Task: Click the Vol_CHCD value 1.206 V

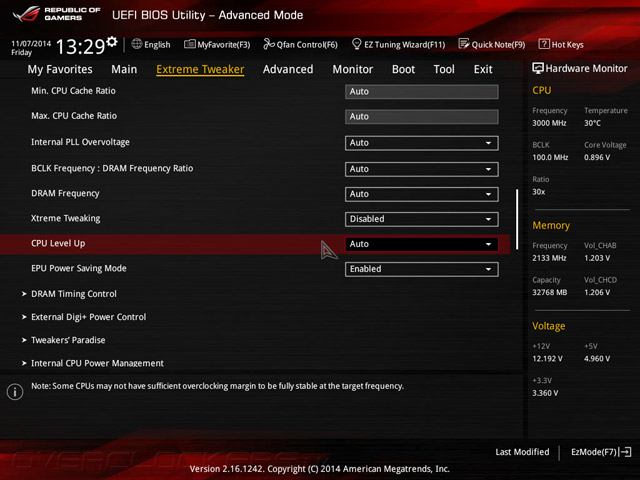Action: pos(597,292)
